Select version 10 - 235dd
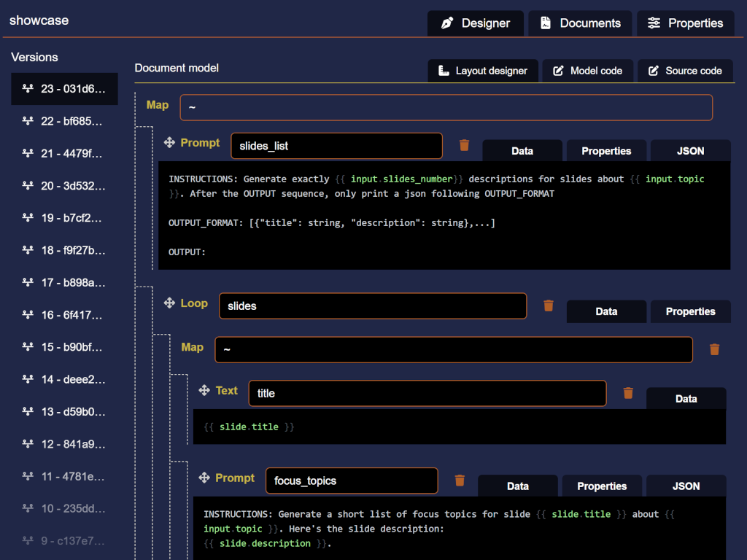Viewport: 747px width, 560px height. point(64,508)
